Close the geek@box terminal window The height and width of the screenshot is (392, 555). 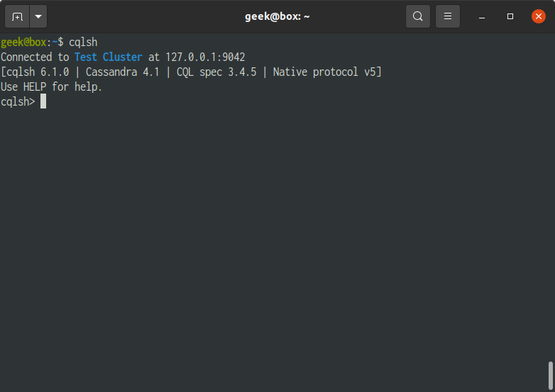point(539,16)
